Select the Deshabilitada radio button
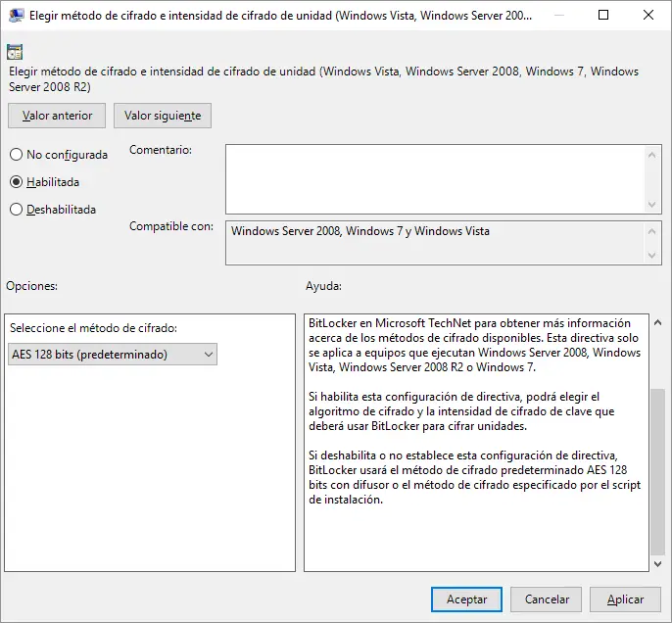Screen dimensions: 672x623 (16, 210)
